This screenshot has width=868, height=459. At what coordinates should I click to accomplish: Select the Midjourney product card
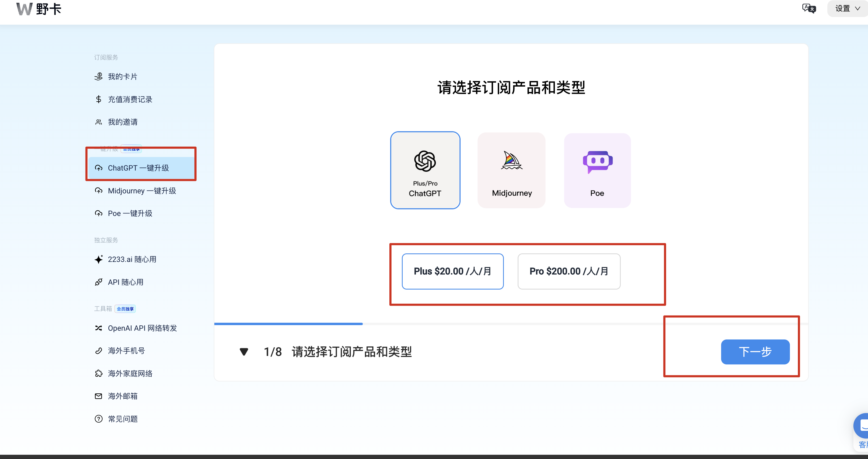(x=512, y=170)
